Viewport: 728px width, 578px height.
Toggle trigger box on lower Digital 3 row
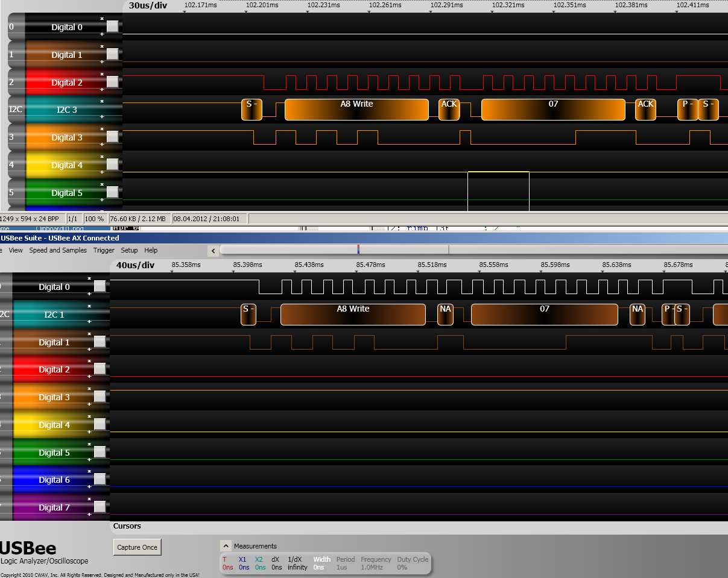(x=100, y=397)
